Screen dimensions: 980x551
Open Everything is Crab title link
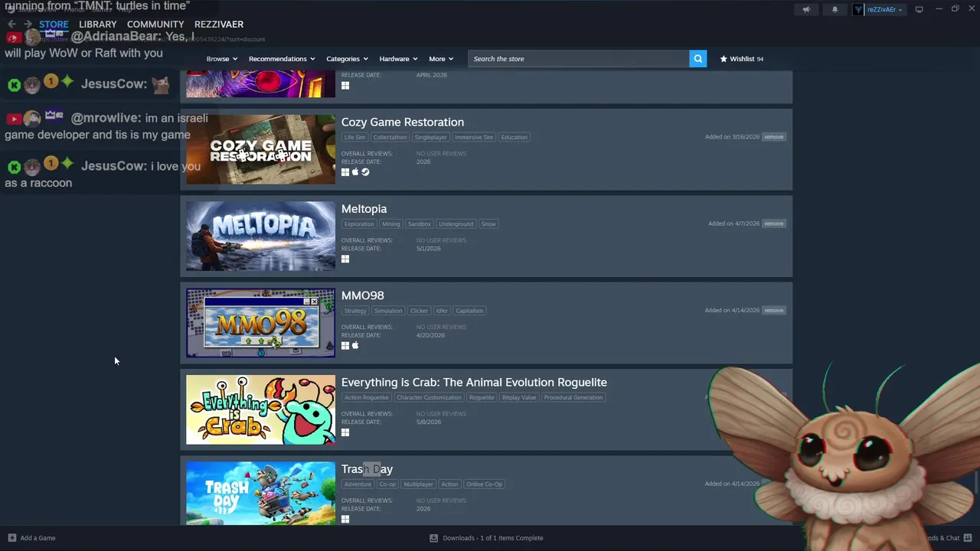(x=474, y=383)
